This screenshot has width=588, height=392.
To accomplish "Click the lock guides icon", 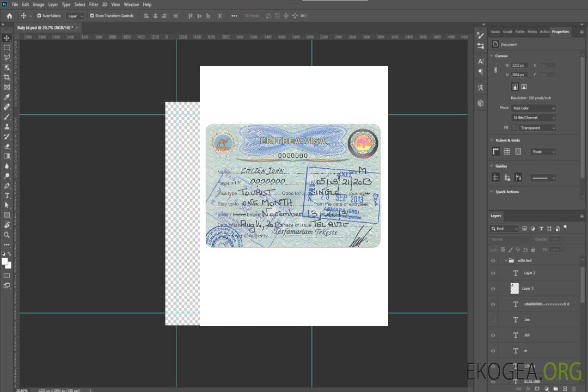I will [507, 178].
